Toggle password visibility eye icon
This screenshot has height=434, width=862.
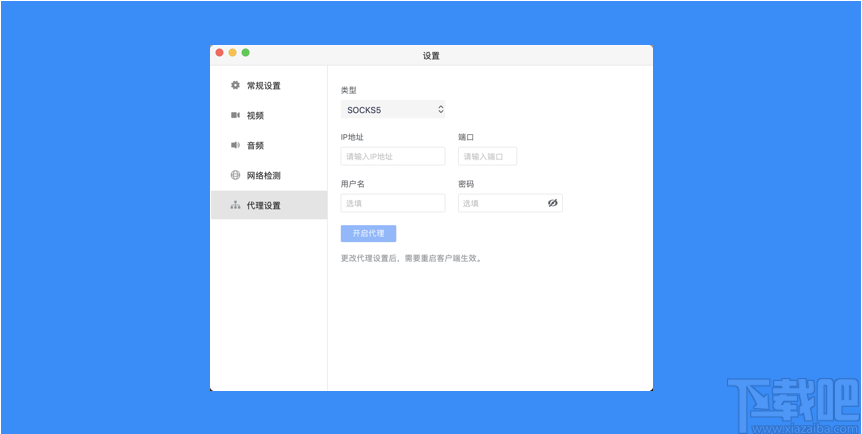(x=552, y=203)
